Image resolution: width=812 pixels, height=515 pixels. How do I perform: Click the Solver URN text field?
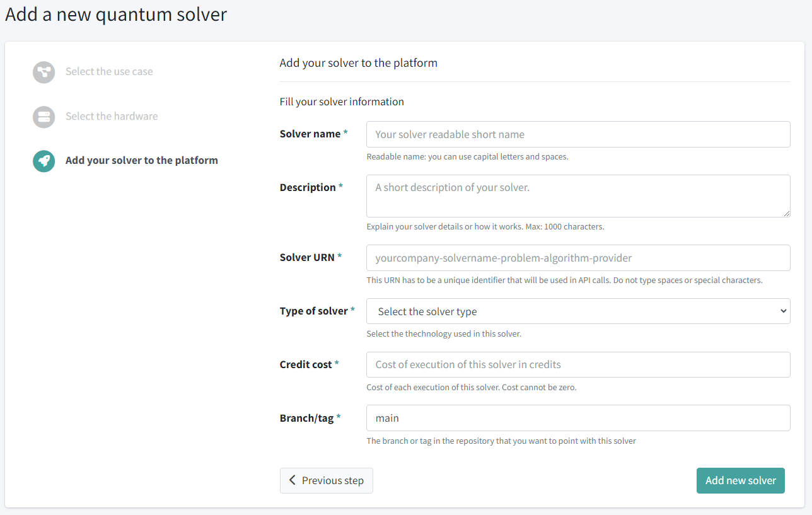tap(577, 258)
